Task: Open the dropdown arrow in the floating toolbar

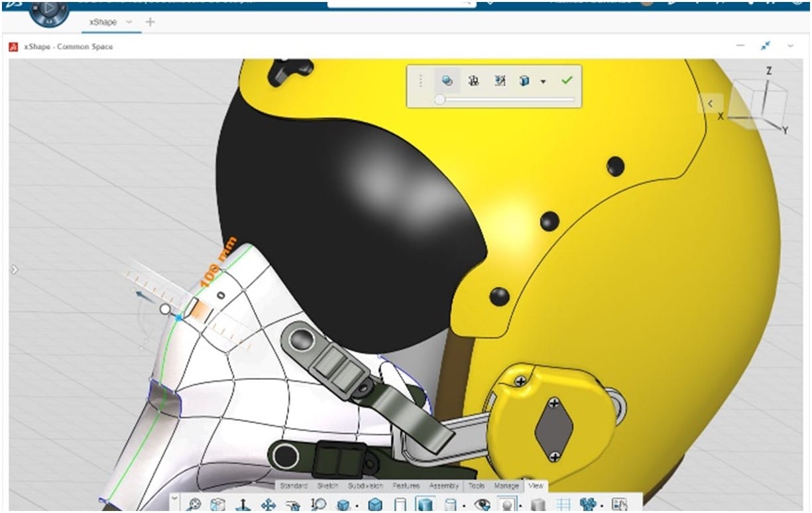Action: [543, 82]
